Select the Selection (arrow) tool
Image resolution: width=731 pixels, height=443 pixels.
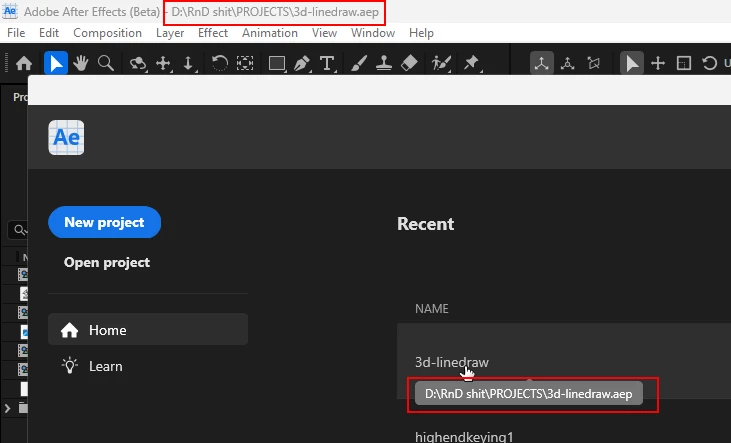[55, 63]
